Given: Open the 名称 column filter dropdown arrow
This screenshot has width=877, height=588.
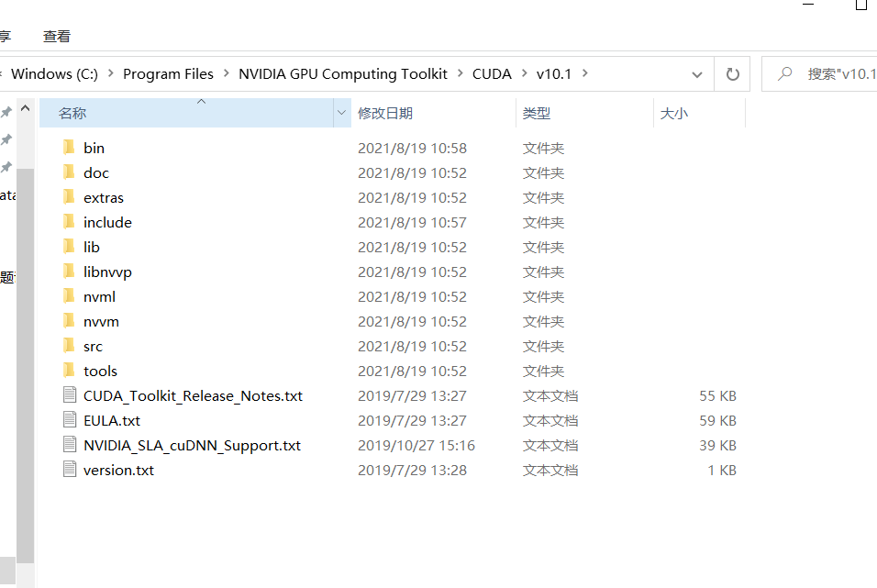Looking at the screenshot, I should (342, 113).
